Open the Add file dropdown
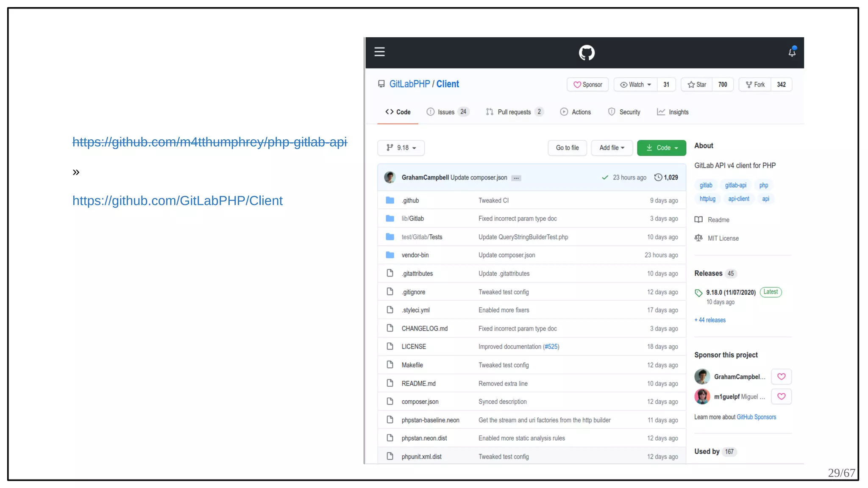Screen dimensions: 868x488 click(x=612, y=148)
